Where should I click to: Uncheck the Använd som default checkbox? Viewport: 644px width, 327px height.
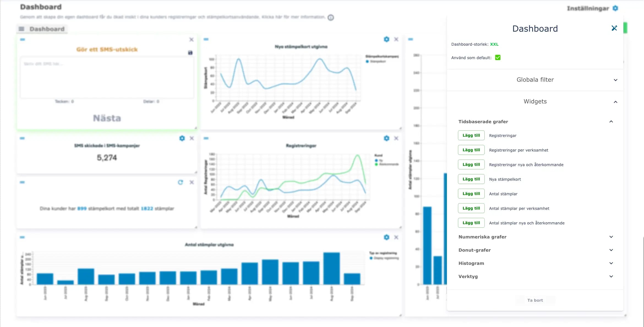(x=498, y=57)
